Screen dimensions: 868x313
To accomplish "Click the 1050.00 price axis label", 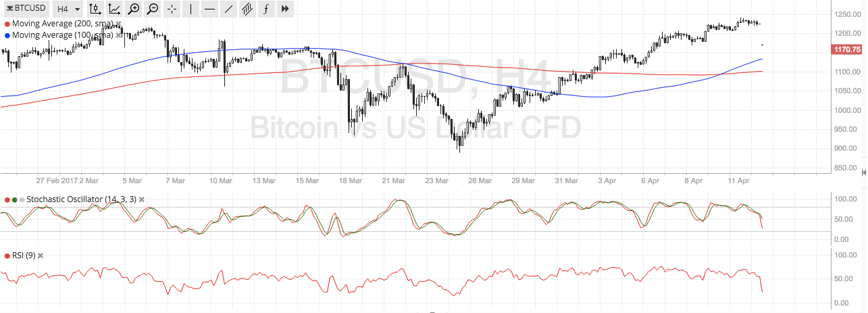I will click(x=848, y=91).
